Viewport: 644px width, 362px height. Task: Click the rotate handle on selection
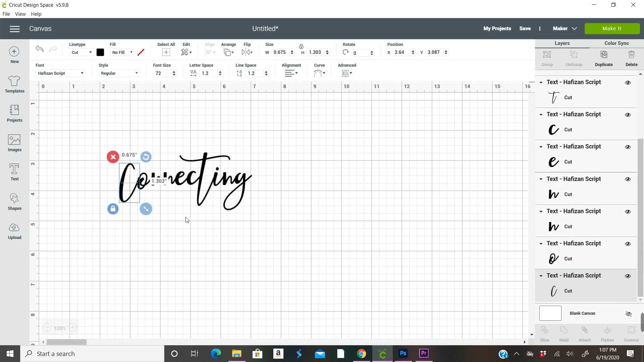click(x=146, y=157)
